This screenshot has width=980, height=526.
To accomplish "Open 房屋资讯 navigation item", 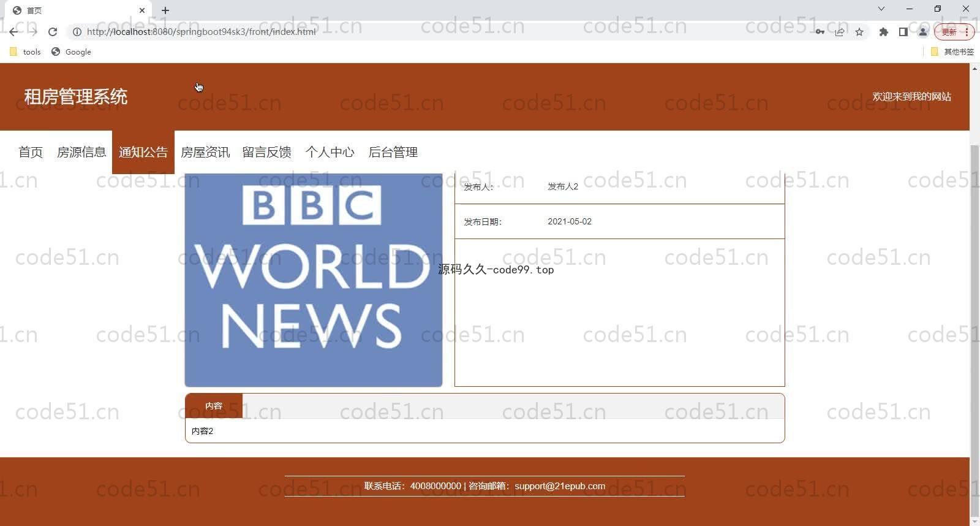I will 205,152.
